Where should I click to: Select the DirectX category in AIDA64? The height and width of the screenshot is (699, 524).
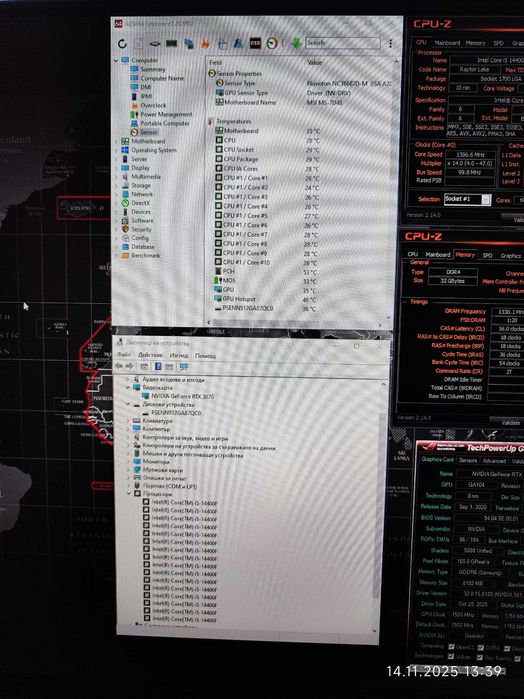click(140, 203)
